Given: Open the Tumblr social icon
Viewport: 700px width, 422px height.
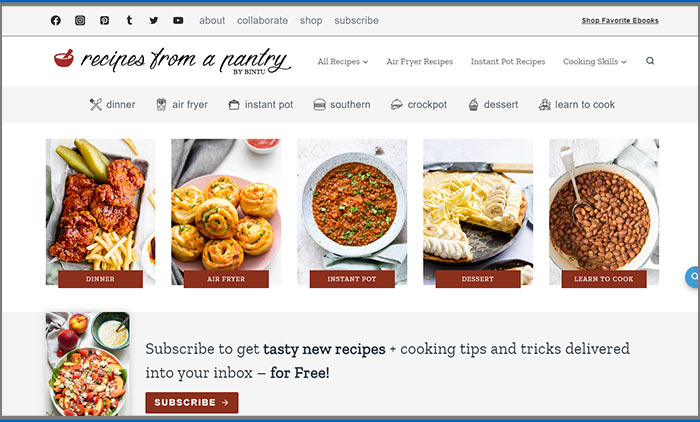Looking at the screenshot, I should (x=129, y=20).
